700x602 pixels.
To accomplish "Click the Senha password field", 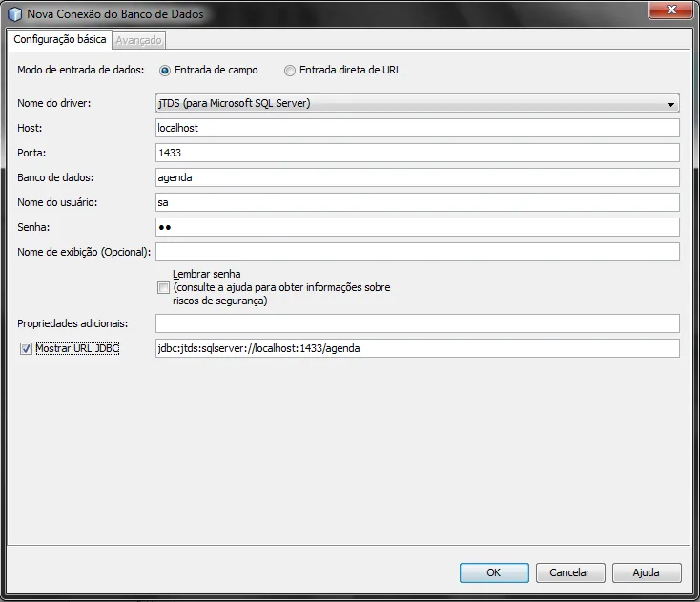I will coord(418,227).
